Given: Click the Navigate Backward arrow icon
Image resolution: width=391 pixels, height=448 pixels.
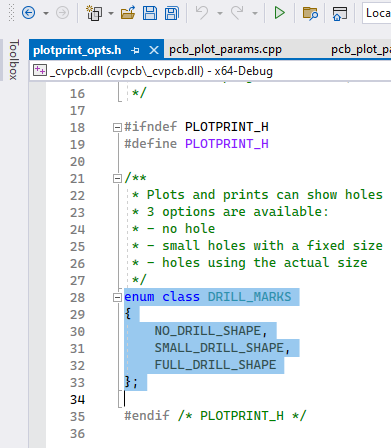Looking at the screenshot, I should 28,13.
